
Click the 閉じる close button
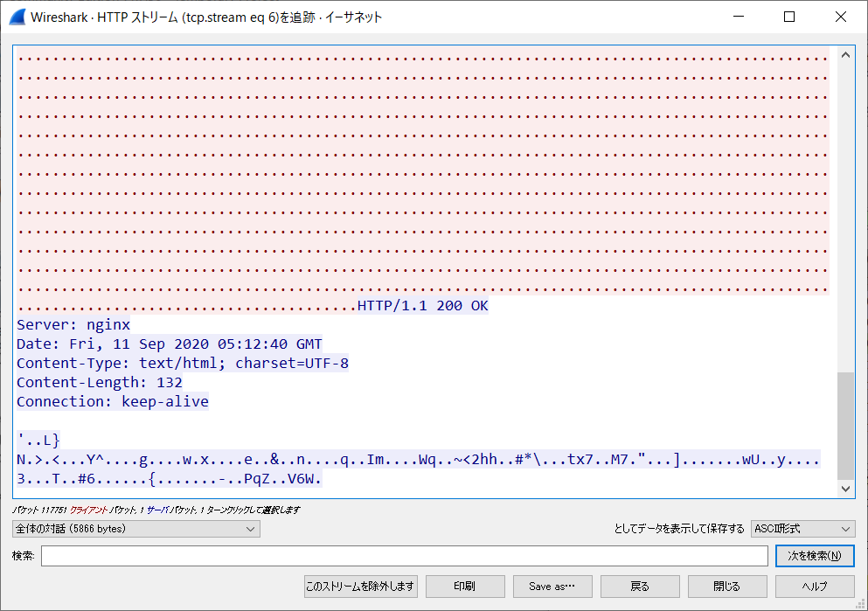point(727,587)
